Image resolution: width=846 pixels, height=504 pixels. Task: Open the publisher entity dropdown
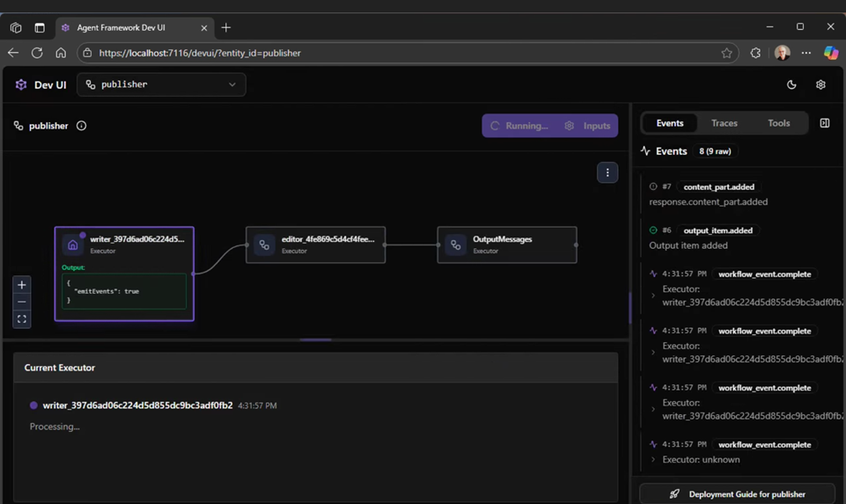[161, 84]
